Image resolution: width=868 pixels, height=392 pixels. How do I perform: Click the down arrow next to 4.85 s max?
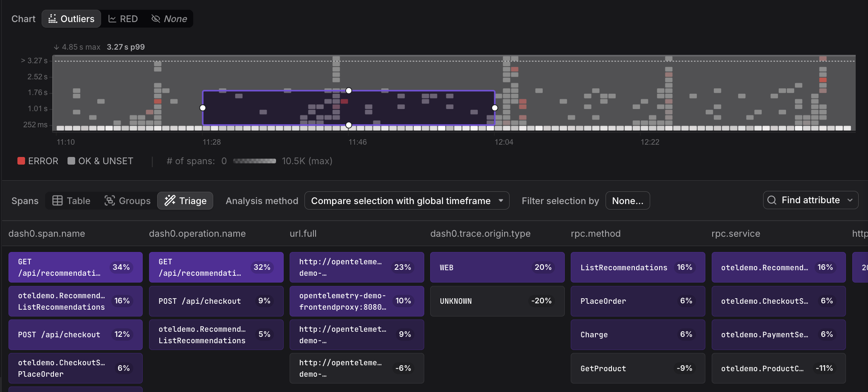coord(56,47)
